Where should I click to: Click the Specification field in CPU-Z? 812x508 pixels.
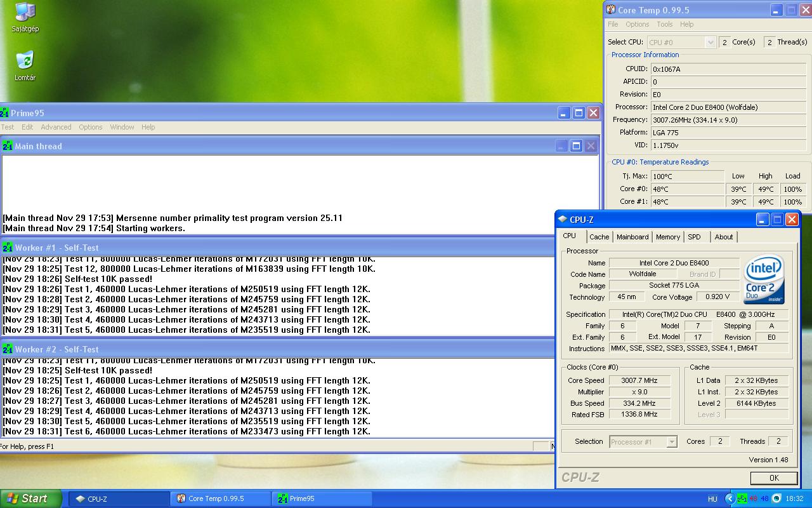699,314
